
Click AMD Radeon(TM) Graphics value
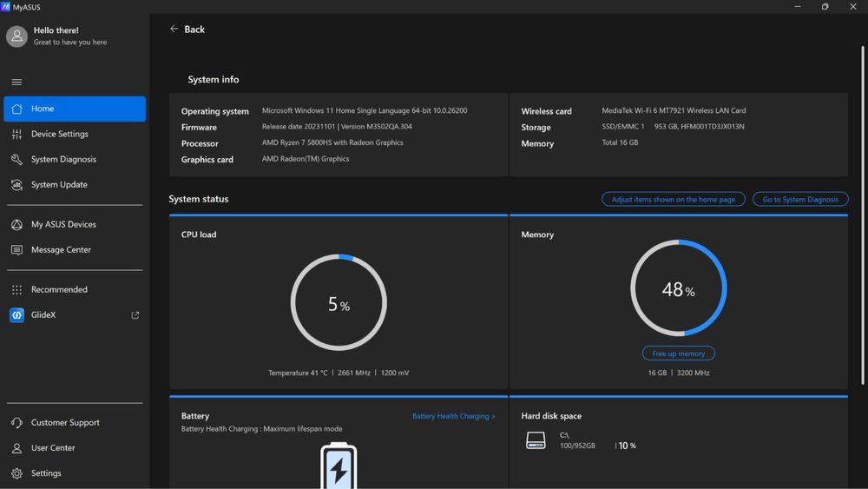click(306, 159)
